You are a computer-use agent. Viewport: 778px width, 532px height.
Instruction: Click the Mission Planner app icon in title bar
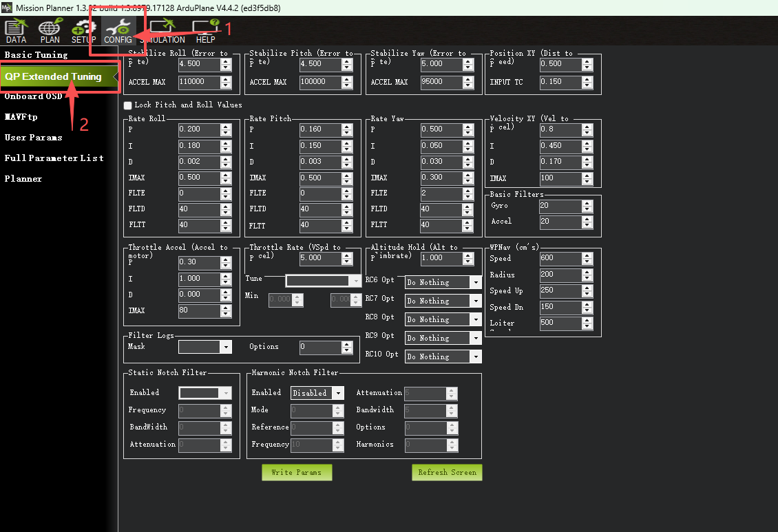[6, 8]
